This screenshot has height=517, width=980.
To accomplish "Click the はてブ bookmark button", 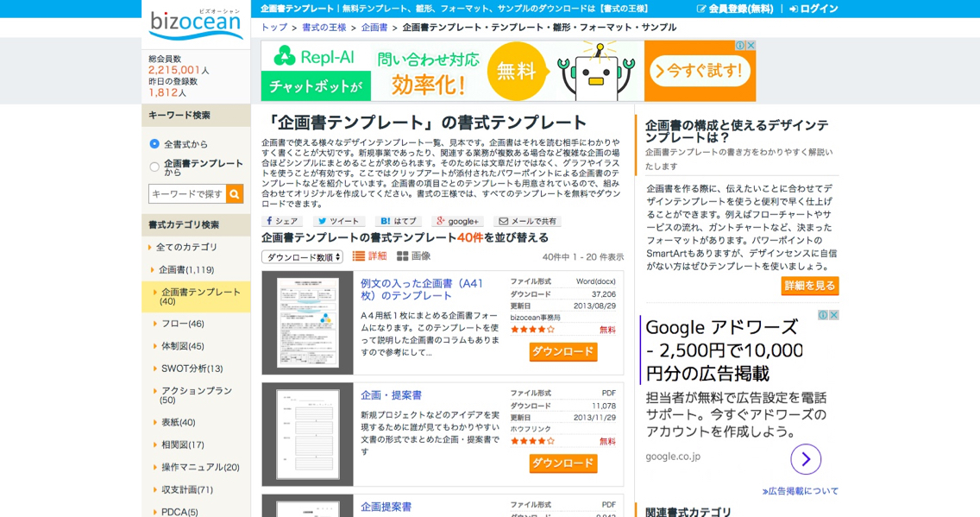I will 399,221.
